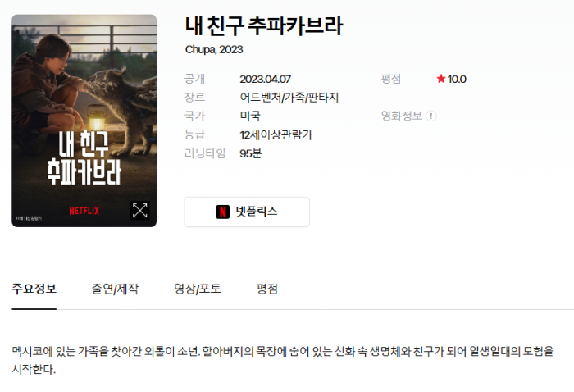Screen dimensions: 574x392
Task: Switch to the 출연/제작 tab
Action: (115, 289)
